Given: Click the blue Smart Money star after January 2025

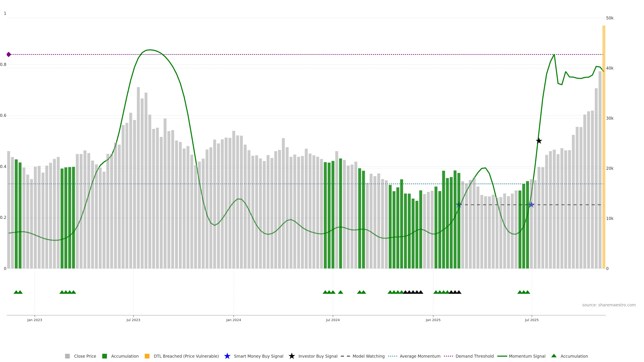Looking at the screenshot, I should (459, 205).
